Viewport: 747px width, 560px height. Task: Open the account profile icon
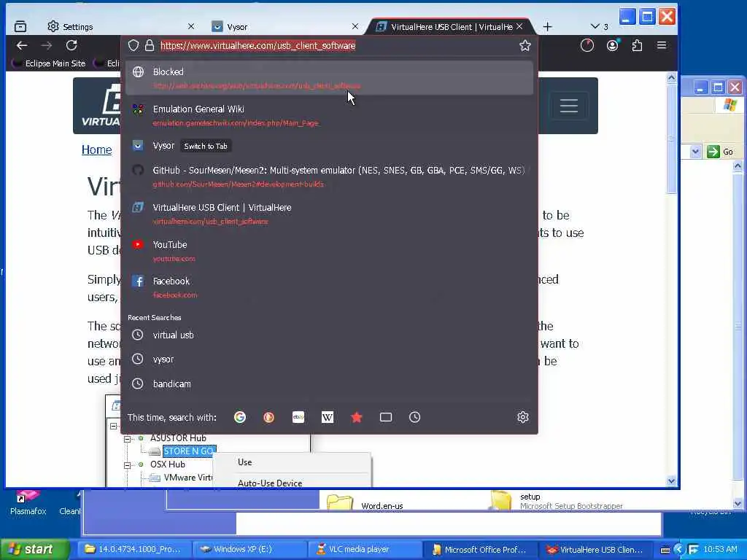[613, 46]
